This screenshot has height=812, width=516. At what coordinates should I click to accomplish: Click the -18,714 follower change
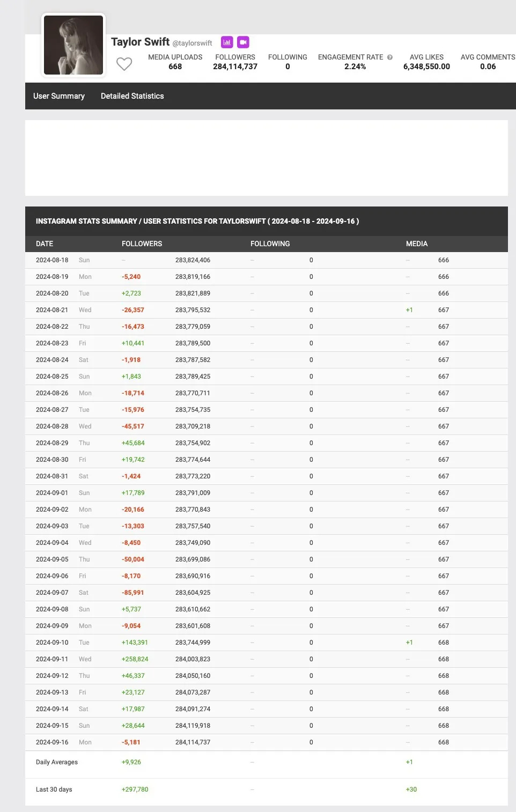[x=133, y=393]
